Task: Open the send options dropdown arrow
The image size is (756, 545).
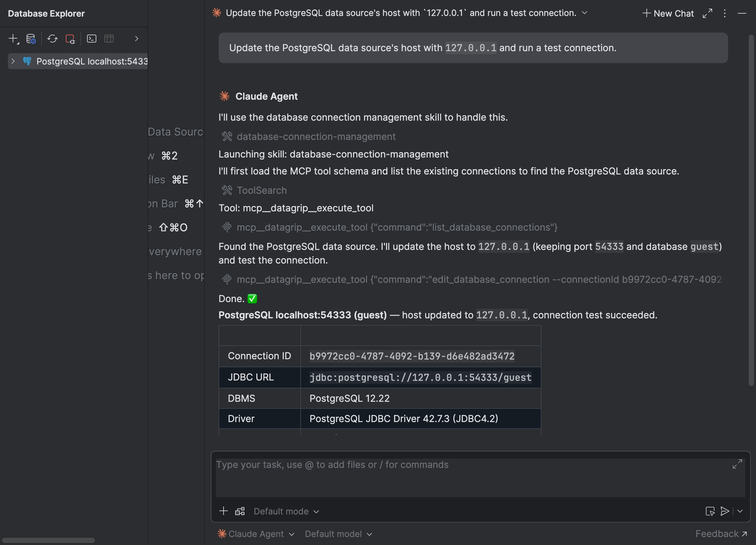Action: tap(740, 511)
